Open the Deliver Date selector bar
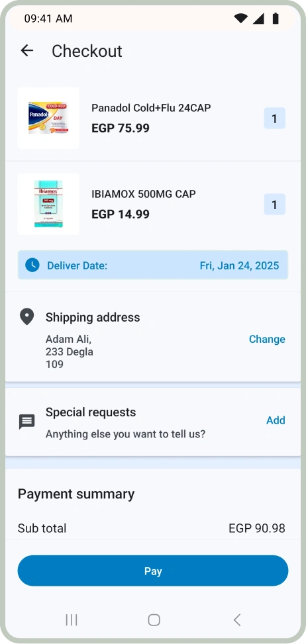The image size is (306, 644). point(153,265)
